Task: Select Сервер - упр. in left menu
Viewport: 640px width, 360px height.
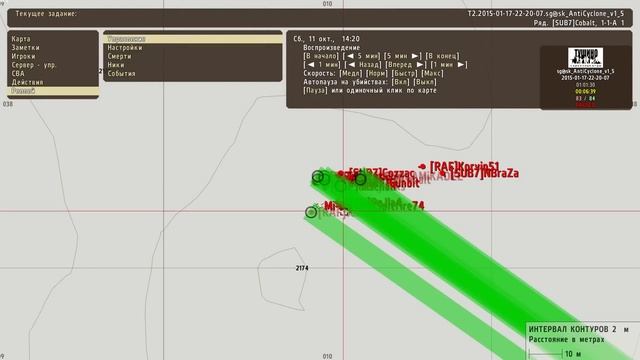Action: tap(34, 65)
